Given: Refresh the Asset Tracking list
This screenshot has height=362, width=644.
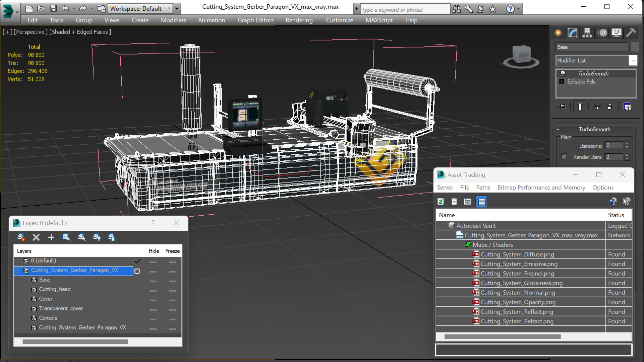Looking at the screenshot, I should point(441,202).
